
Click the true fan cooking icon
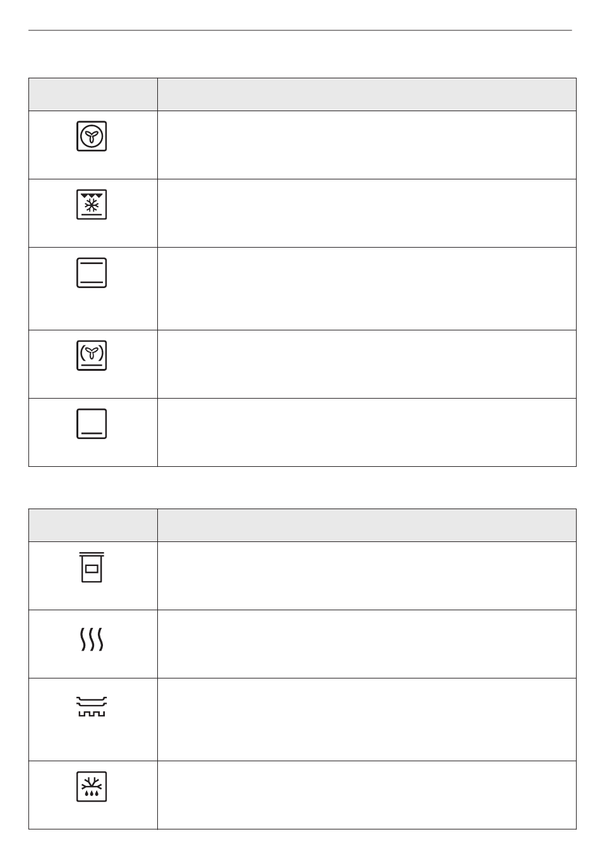point(92,136)
